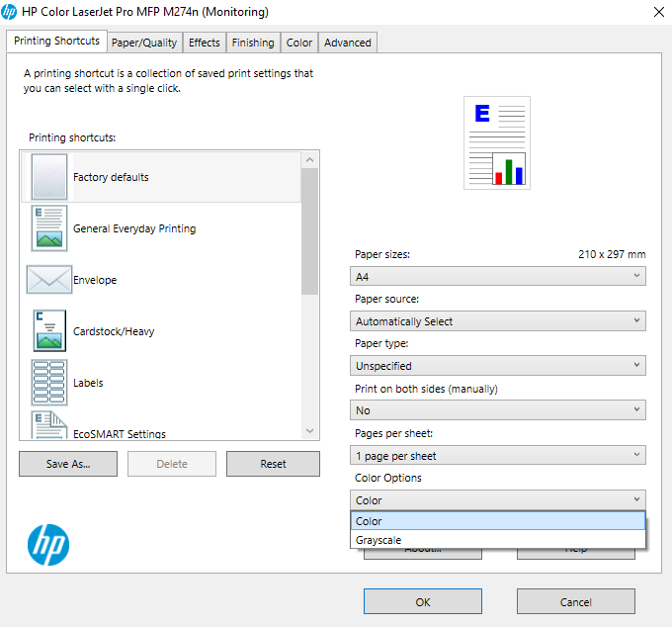This screenshot has height=627, width=672.
Task: Select the Labels shortcut icon
Action: click(x=49, y=383)
